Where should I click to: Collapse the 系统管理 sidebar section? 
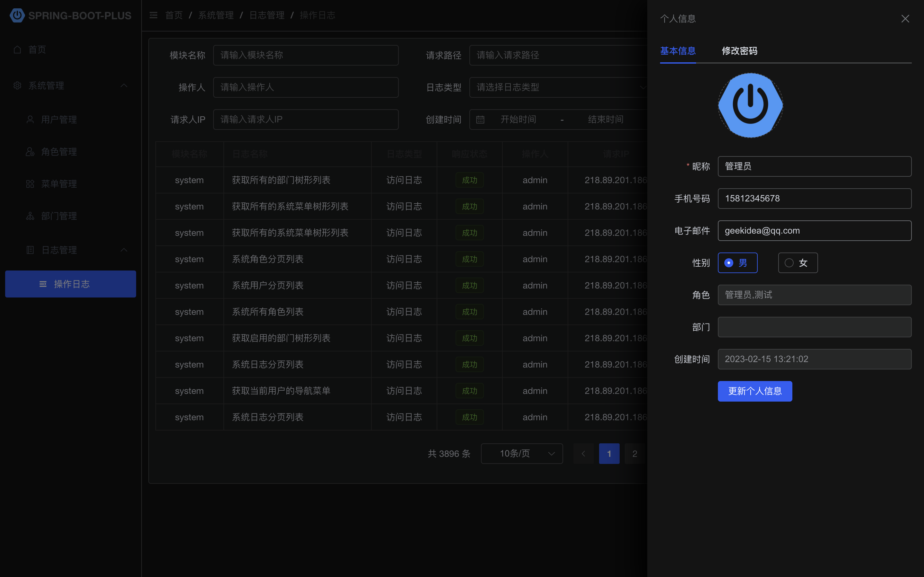[124, 85]
